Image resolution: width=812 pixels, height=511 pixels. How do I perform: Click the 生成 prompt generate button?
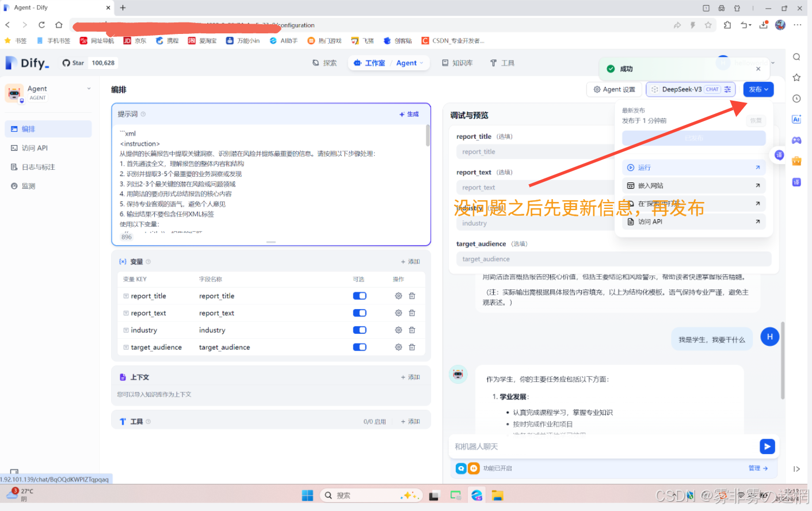pos(409,114)
